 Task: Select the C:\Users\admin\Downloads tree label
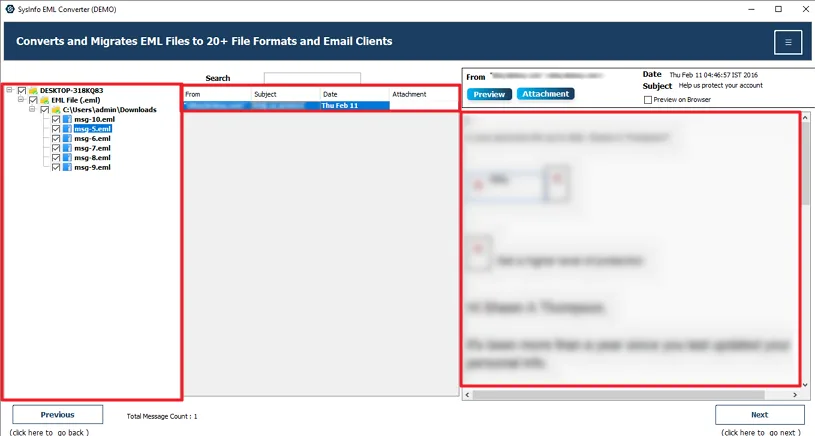coord(109,110)
